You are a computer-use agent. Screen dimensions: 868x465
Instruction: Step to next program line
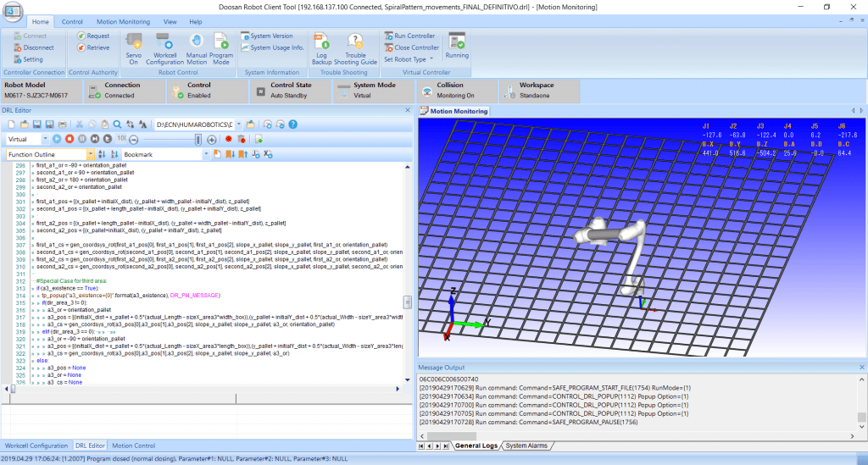(x=95, y=140)
